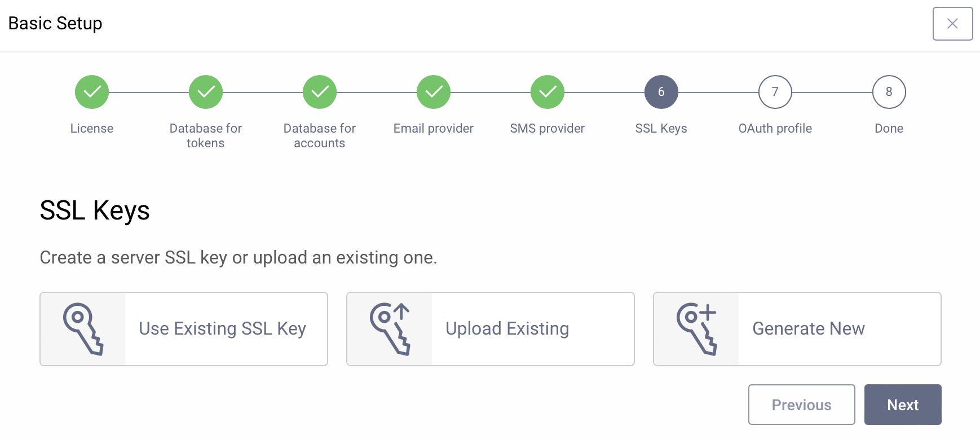
Task: Open the Done step circle numbered 8
Action: coord(889,92)
